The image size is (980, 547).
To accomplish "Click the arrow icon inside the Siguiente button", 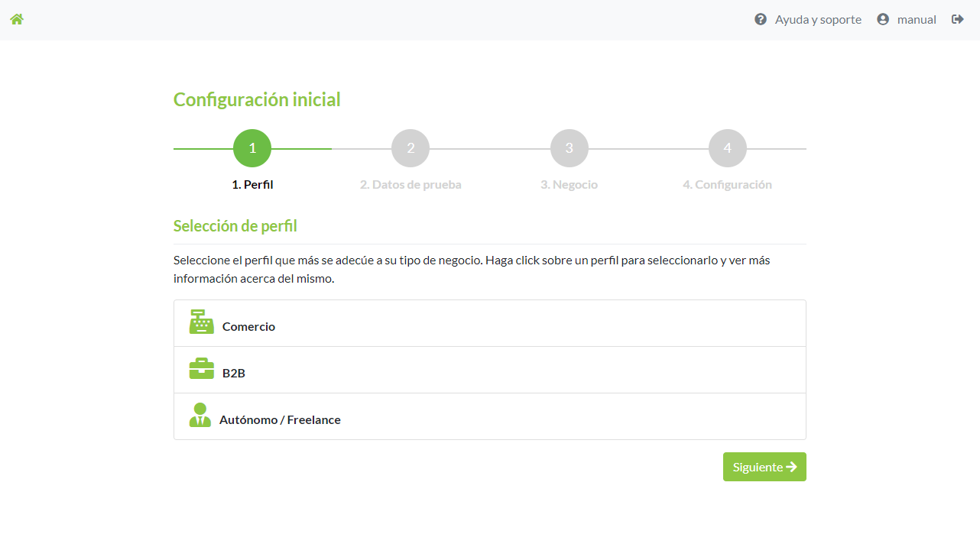I will 790,466.
